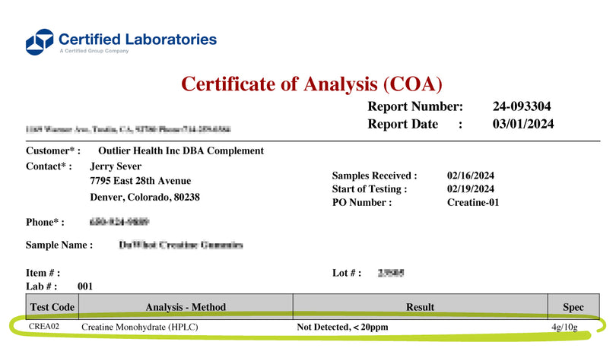The height and width of the screenshot is (364, 616).
Task: Select report number value 24-093304
Action: (x=522, y=106)
